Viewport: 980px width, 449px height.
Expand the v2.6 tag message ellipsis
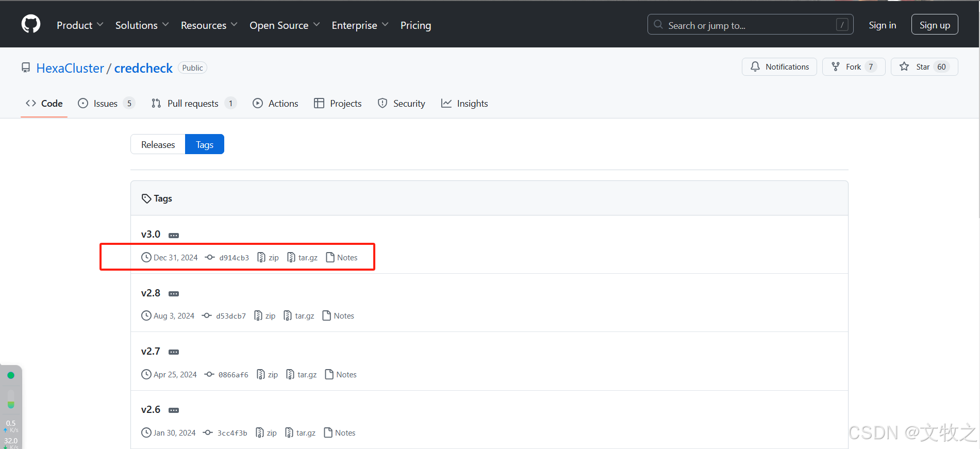174,410
